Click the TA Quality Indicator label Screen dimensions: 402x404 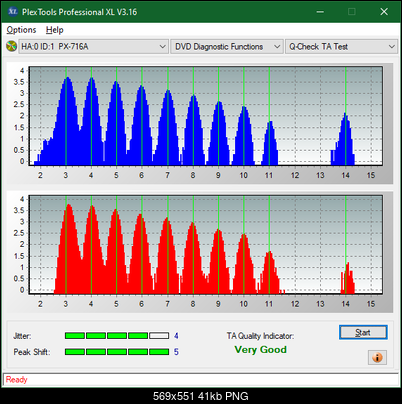point(260,336)
